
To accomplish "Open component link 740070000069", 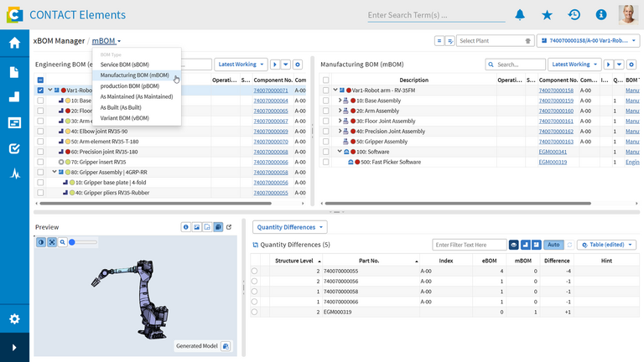I will pos(271,132).
